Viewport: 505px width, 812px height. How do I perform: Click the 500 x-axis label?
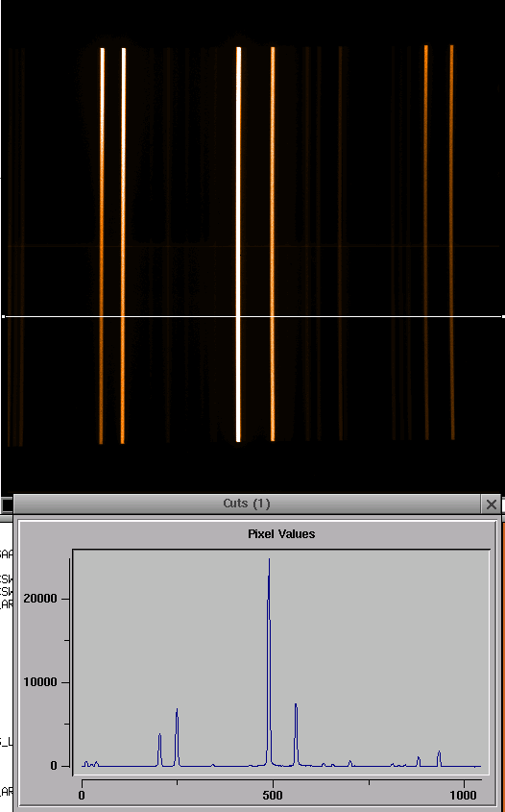point(272,795)
